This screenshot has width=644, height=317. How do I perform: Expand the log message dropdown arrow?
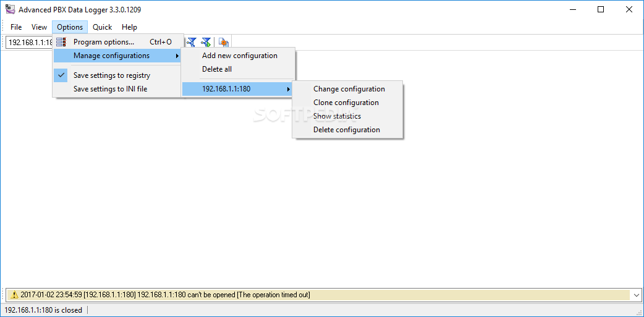(x=637, y=295)
